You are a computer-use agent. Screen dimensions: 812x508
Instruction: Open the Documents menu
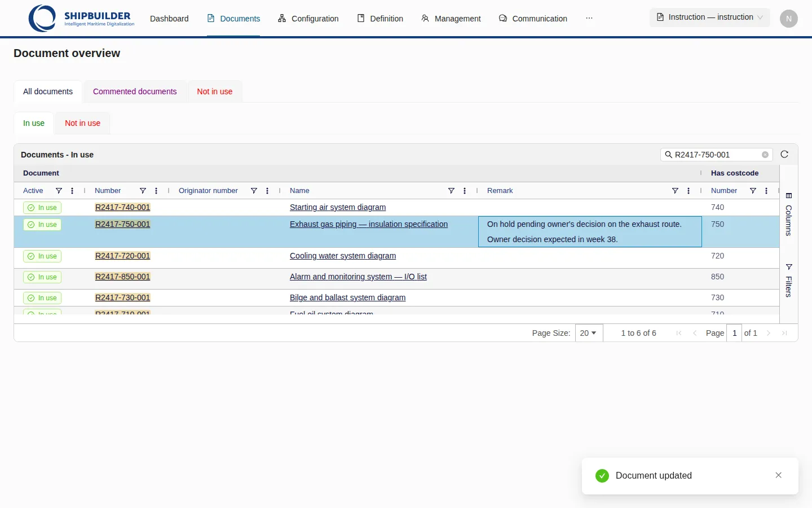pos(233,19)
